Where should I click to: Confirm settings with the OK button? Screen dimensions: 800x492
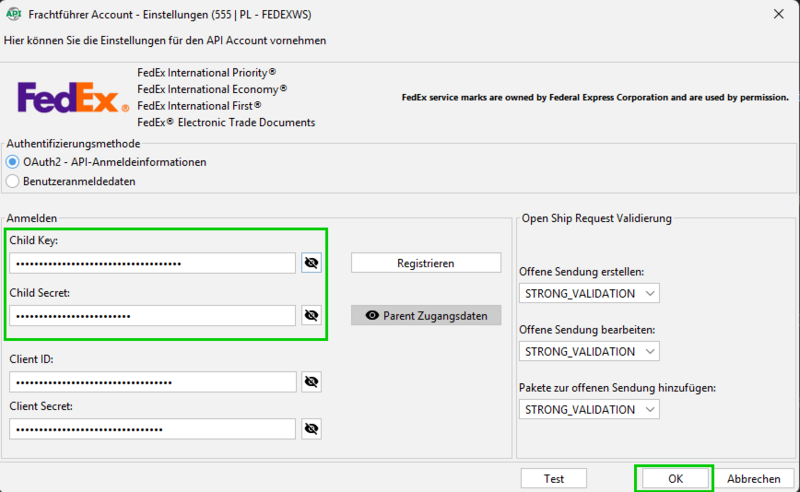click(675, 479)
